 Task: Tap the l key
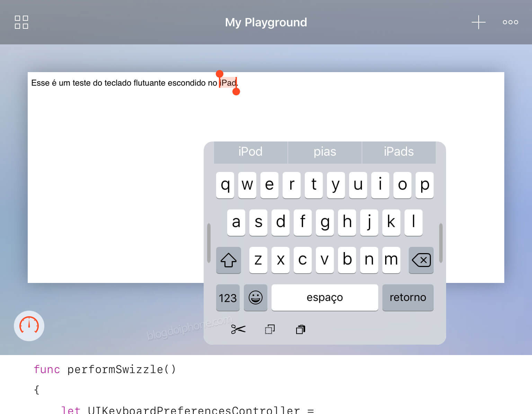pyautogui.click(x=414, y=223)
